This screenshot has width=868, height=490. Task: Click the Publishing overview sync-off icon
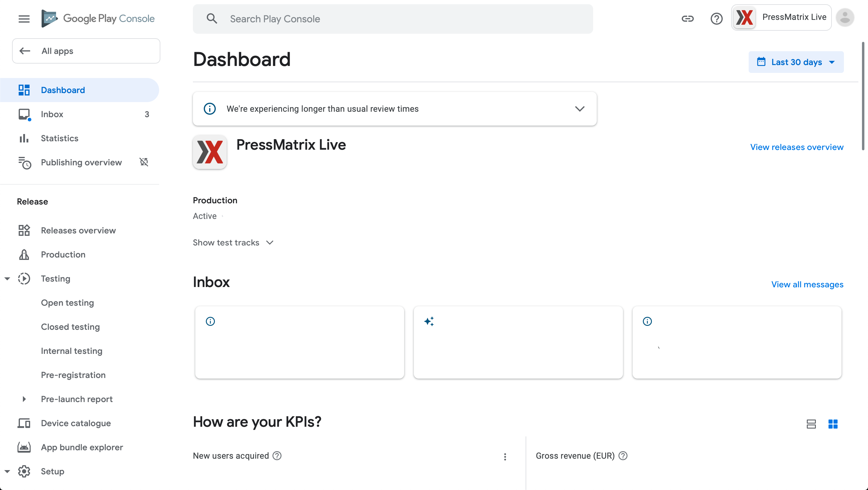coord(144,162)
